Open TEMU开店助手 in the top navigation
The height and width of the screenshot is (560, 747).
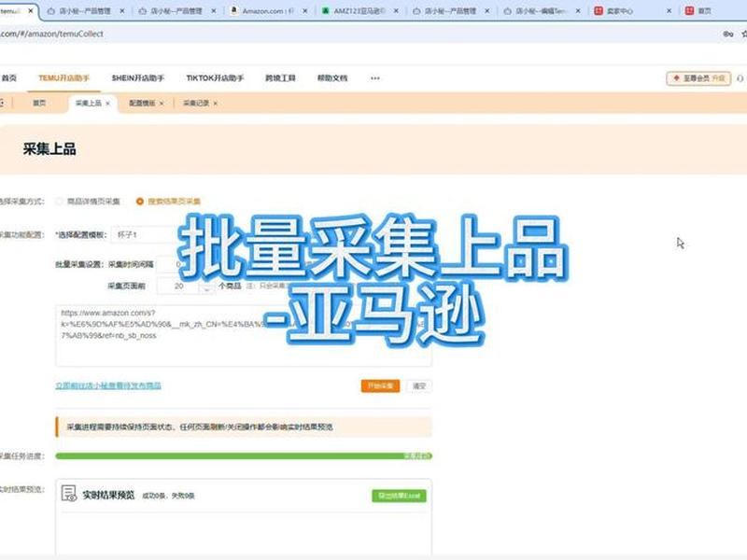pyautogui.click(x=63, y=78)
